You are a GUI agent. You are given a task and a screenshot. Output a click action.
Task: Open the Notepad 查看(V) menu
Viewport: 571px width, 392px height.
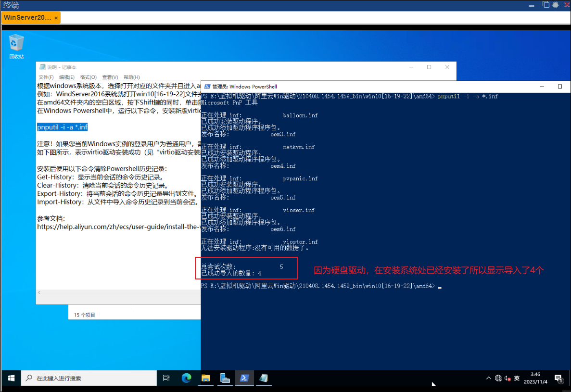[110, 77]
